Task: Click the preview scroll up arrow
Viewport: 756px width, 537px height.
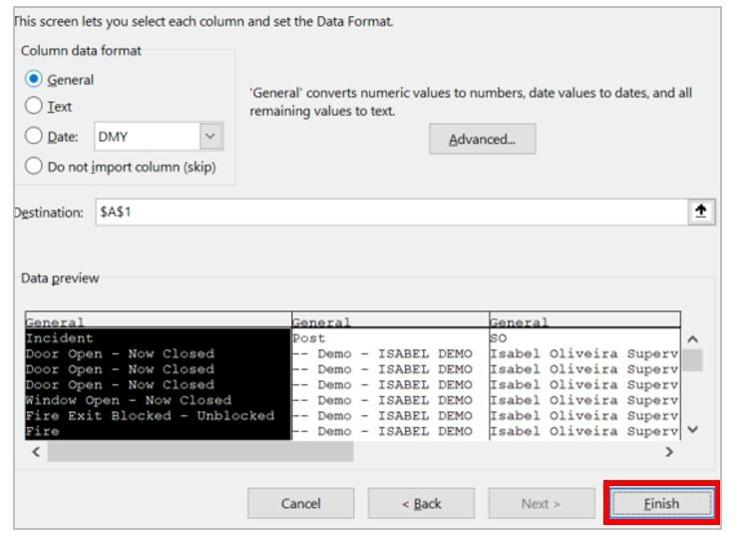Action: tap(693, 338)
